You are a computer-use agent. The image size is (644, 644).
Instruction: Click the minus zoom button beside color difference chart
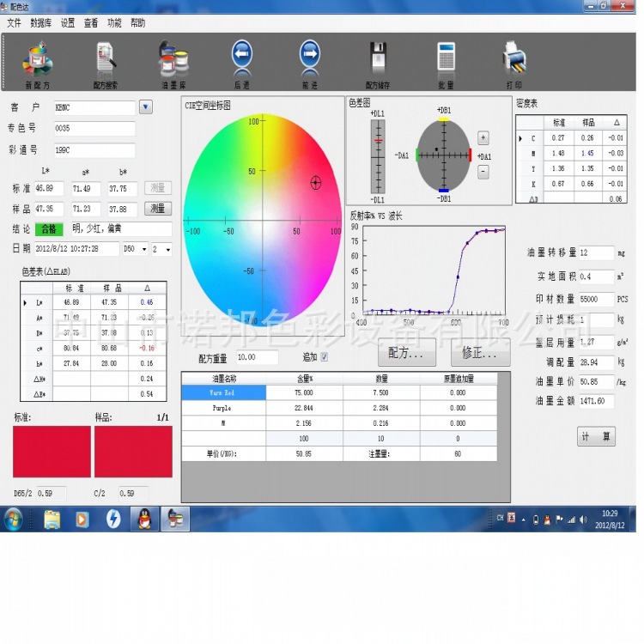point(483,171)
